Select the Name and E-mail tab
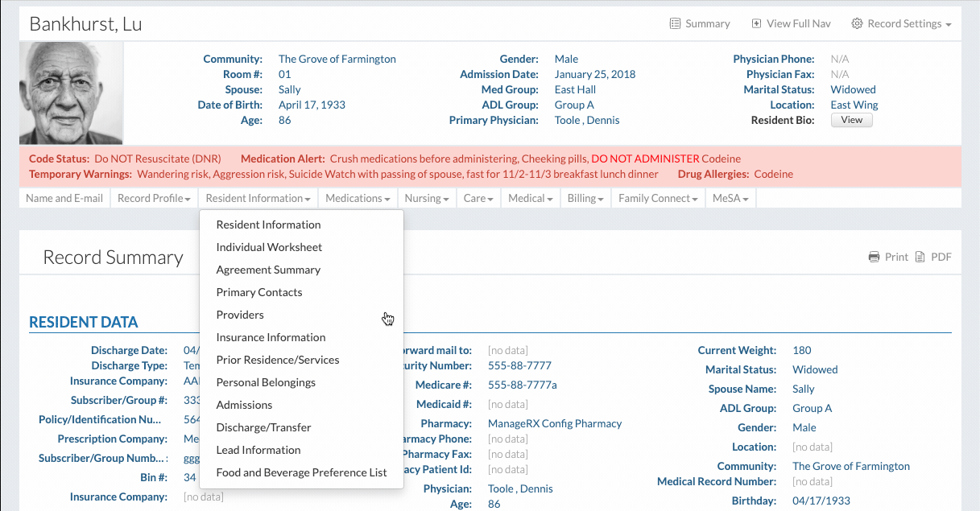This screenshot has height=511, width=980. tap(64, 198)
